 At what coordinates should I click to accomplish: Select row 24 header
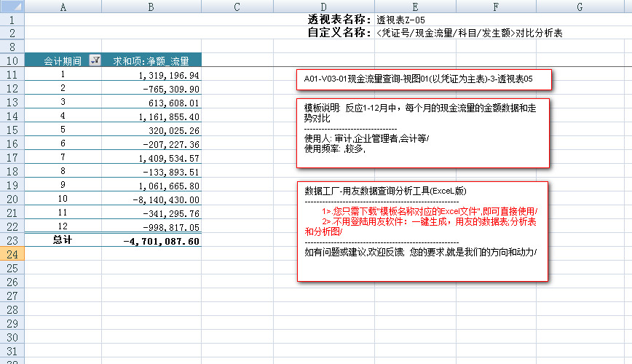(x=12, y=254)
